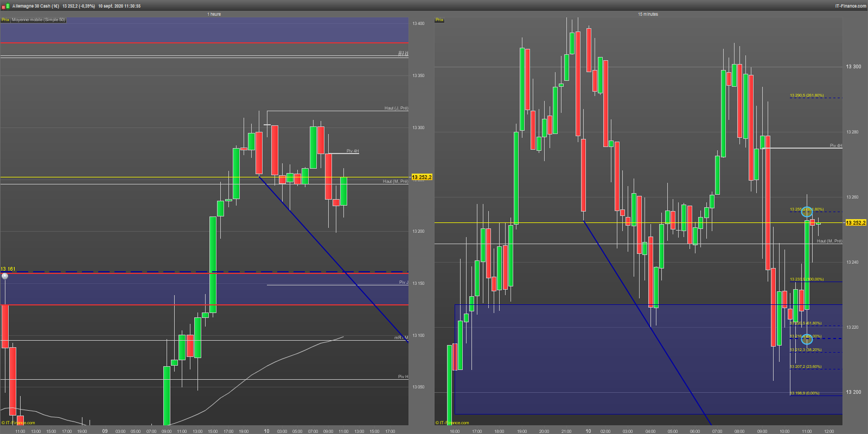Screen dimensions: 868x434
Task: Click the 261,80% Fibonacci level label
Action: point(807,95)
